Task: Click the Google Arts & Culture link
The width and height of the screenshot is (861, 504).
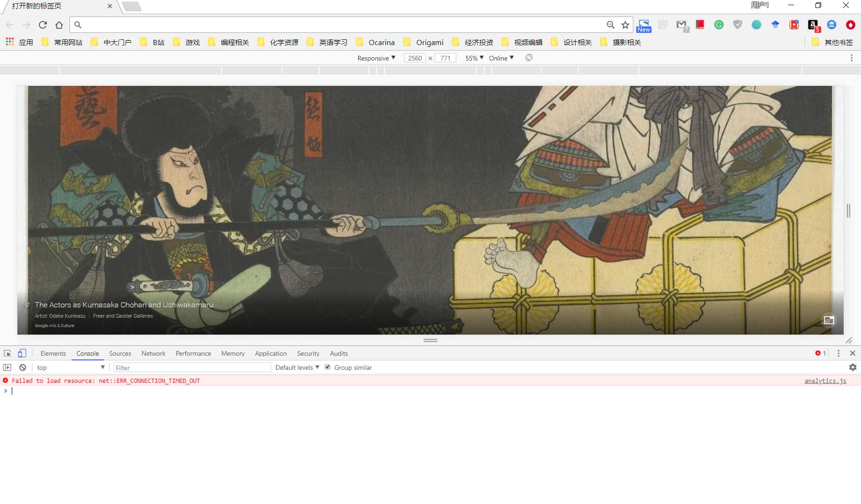Action: (54, 326)
